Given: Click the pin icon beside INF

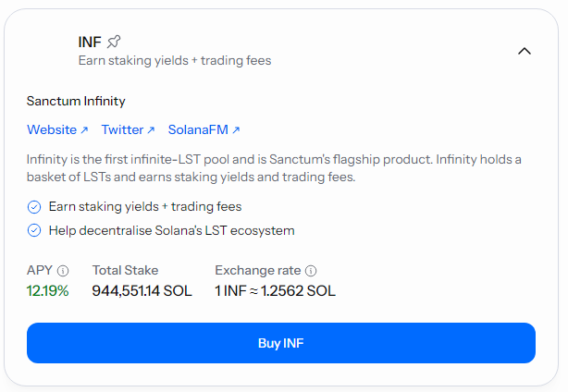Looking at the screenshot, I should (114, 42).
